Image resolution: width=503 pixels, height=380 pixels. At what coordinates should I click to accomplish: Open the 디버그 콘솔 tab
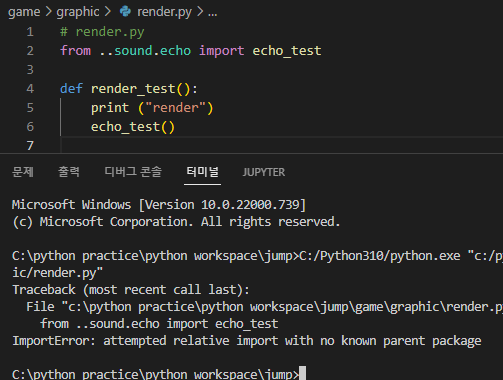[133, 172]
